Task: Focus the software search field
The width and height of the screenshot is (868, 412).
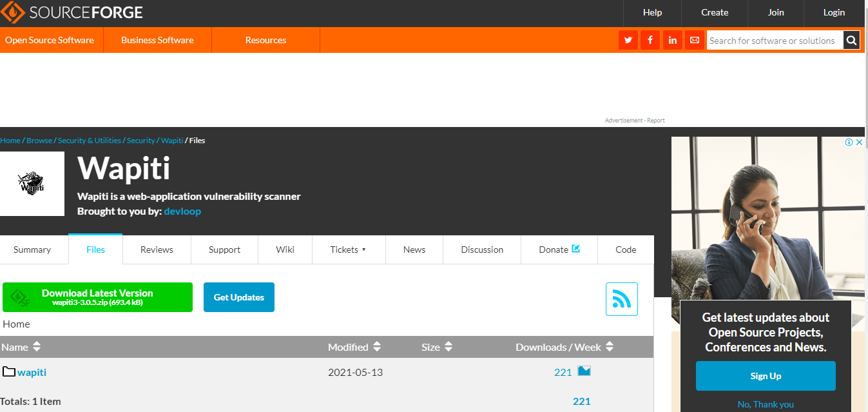Action: click(x=775, y=40)
